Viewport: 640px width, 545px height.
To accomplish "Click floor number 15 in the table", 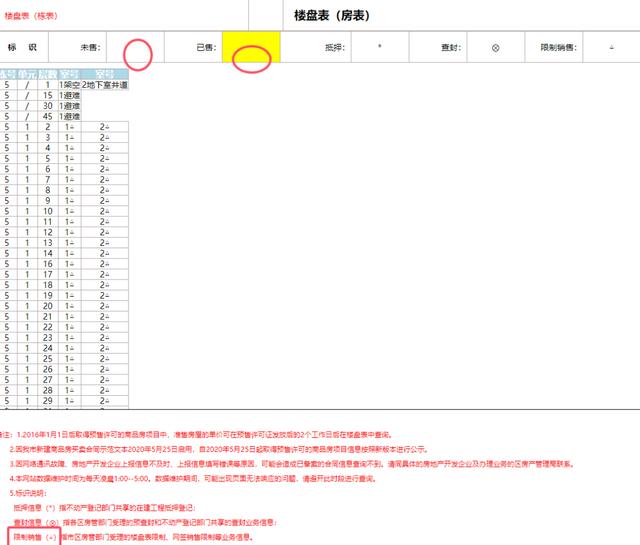I will [x=48, y=96].
